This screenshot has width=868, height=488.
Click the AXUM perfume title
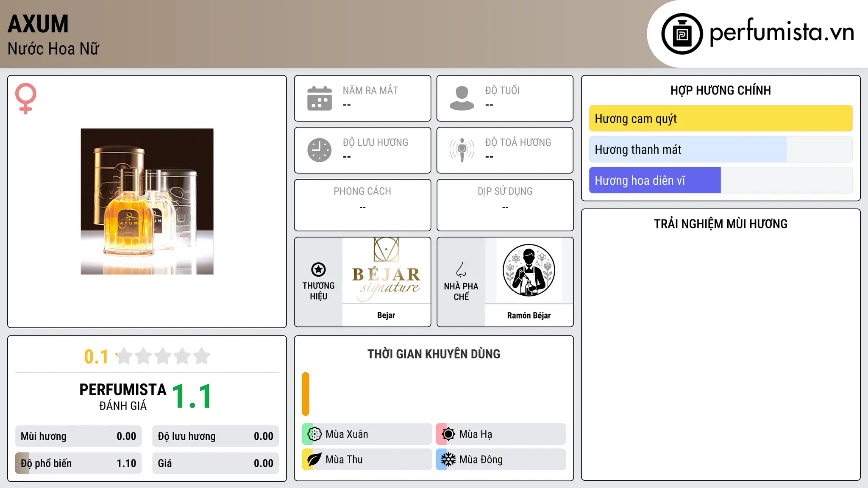pos(38,24)
